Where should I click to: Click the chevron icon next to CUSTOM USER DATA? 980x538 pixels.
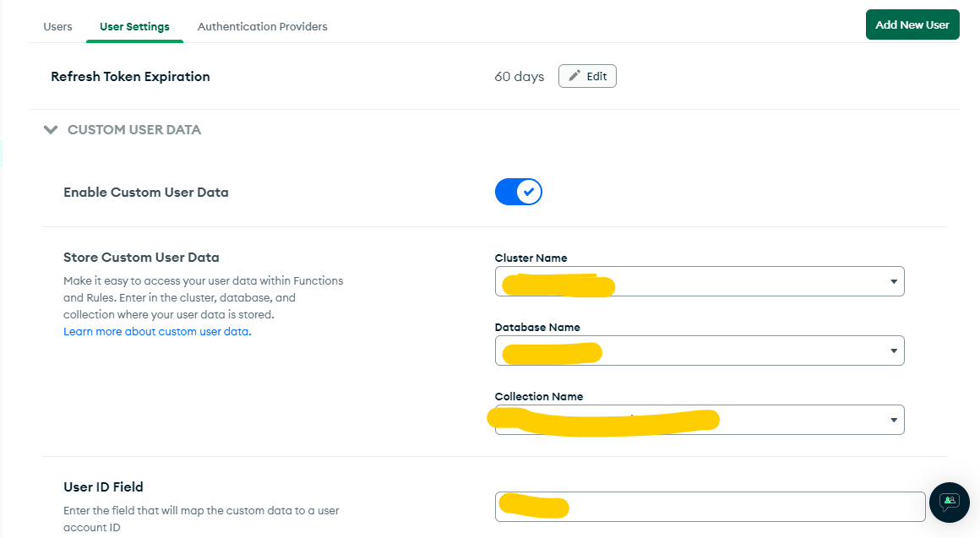point(51,130)
